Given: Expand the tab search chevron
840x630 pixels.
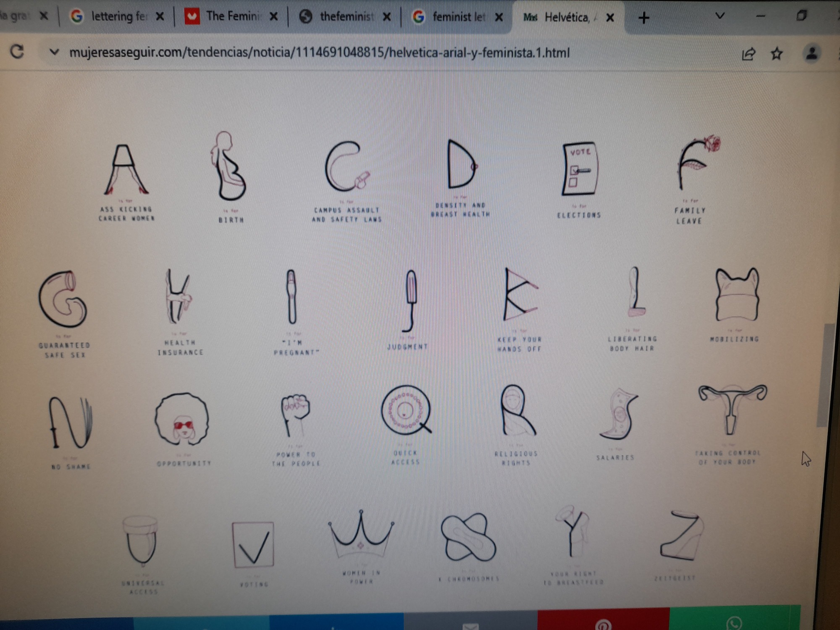Looking at the screenshot, I should click(720, 16).
